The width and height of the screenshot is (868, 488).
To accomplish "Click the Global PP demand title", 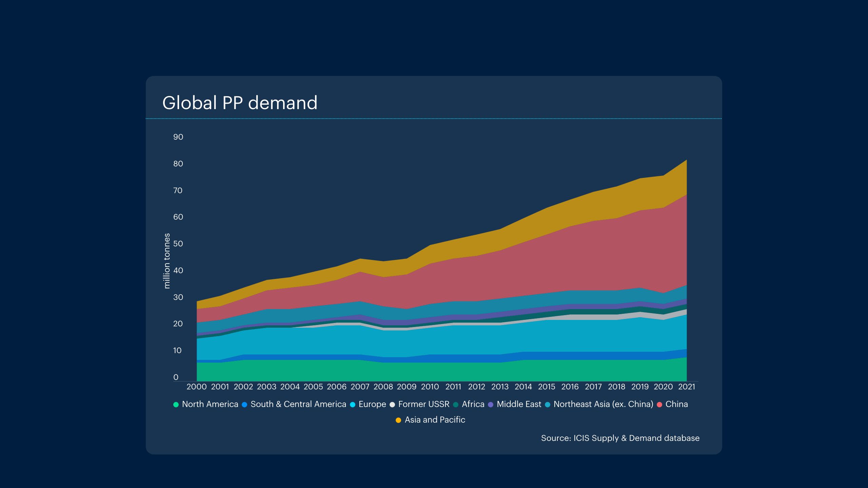I will (x=240, y=103).
